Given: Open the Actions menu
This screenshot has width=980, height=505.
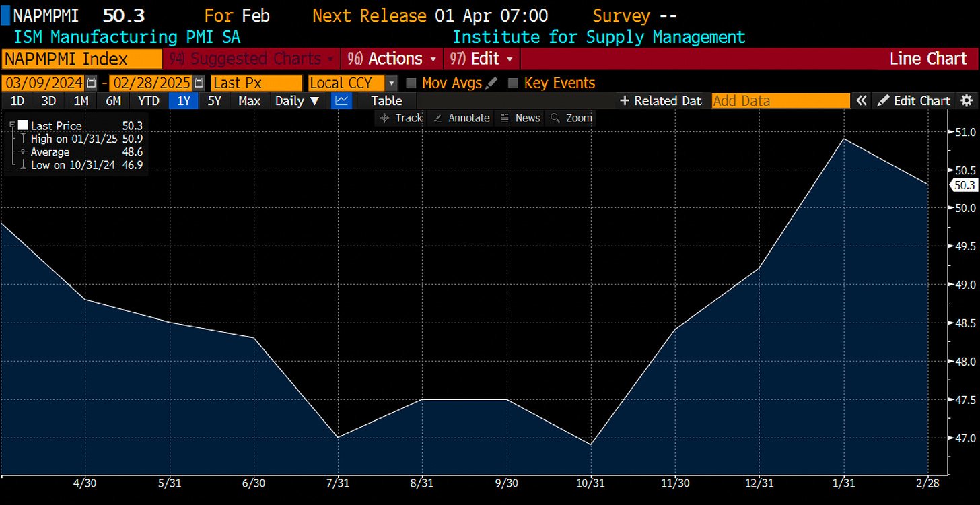Looking at the screenshot, I should tap(392, 59).
